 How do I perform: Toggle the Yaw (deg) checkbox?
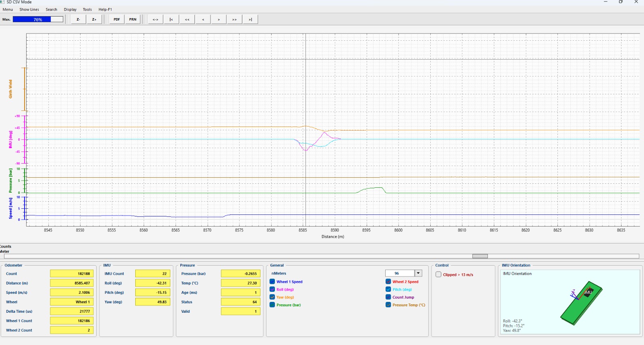click(272, 297)
